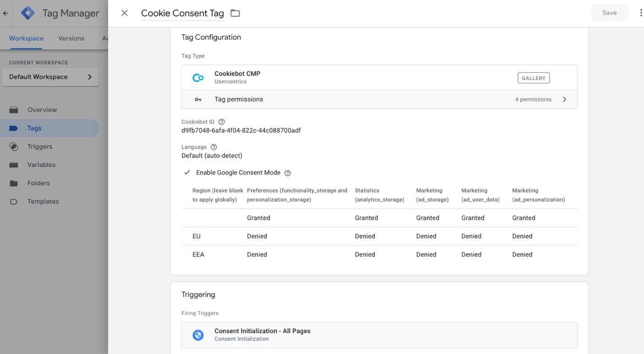
Task: Click the Default (auto-detect) language value
Action: click(x=212, y=156)
